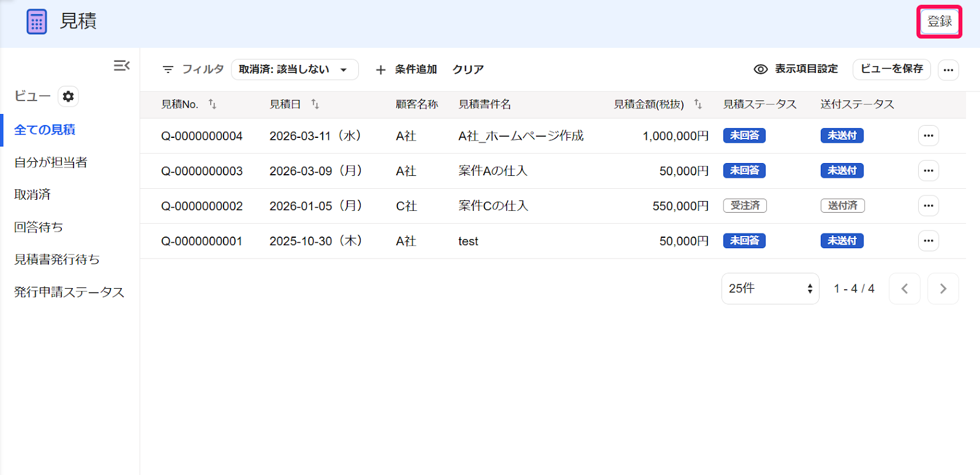Click the amount 550,000円
The height and width of the screenshot is (475, 980).
point(680,206)
